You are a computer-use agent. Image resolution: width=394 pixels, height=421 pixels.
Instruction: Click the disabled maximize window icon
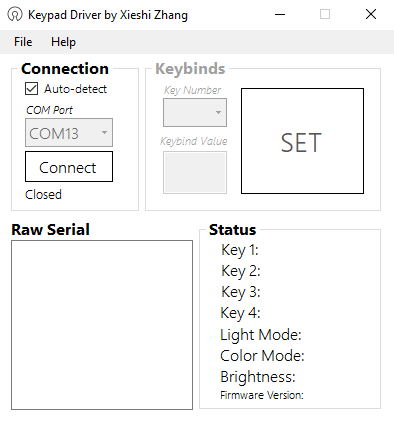coord(325,14)
